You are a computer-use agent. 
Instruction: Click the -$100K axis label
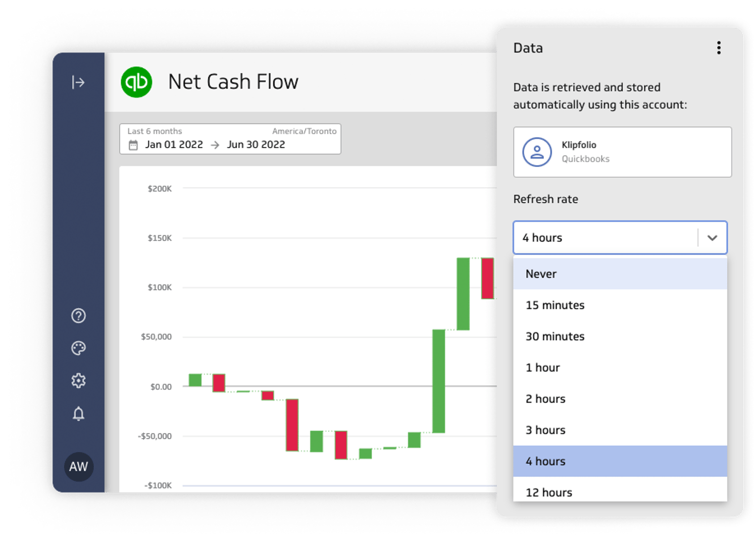158,485
